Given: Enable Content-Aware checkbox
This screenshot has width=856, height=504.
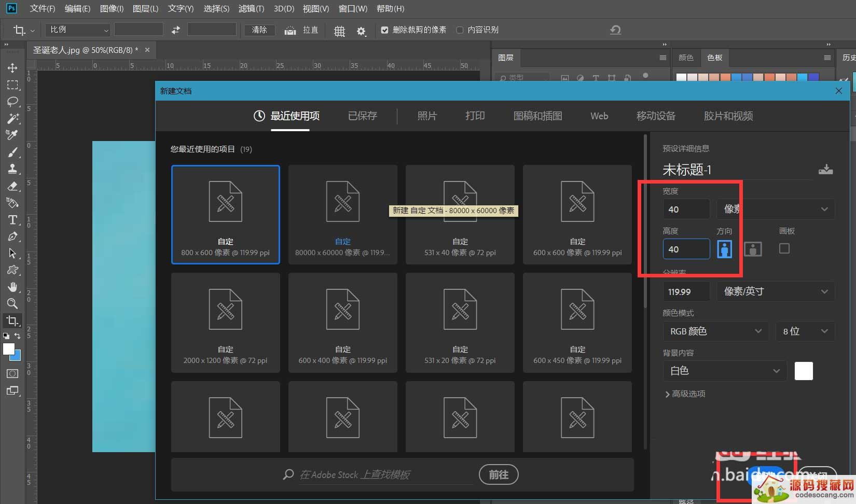Looking at the screenshot, I should [x=460, y=30].
